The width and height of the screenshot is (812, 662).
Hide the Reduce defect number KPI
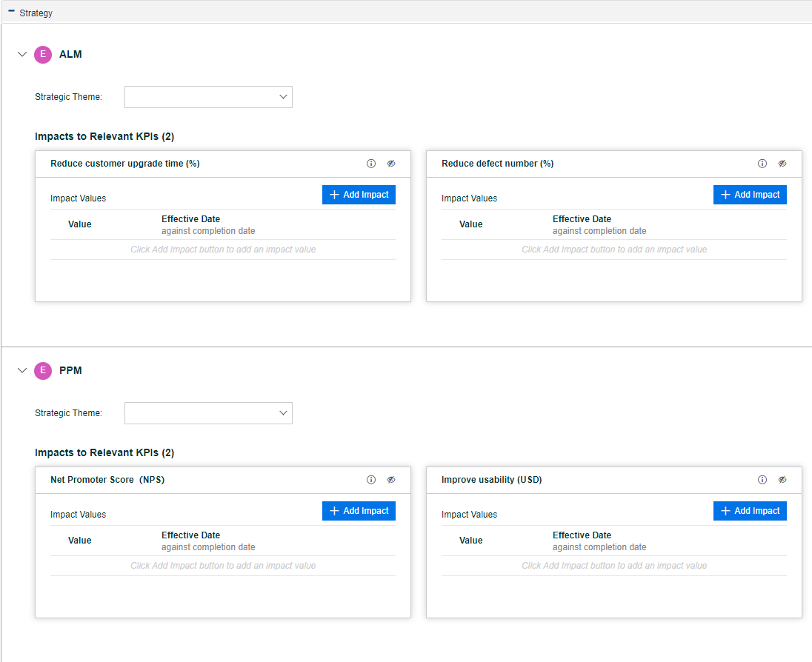782,164
